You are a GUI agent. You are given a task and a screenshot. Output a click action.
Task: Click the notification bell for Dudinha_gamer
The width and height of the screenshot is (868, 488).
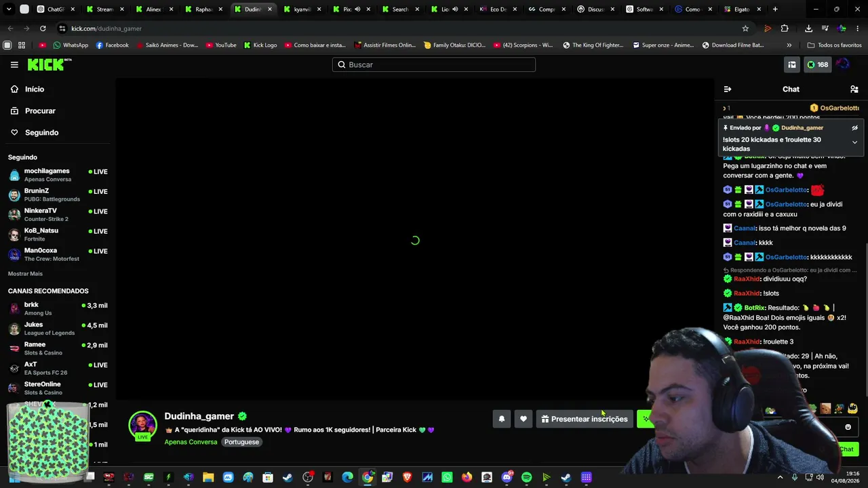pyautogui.click(x=502, y=419)
